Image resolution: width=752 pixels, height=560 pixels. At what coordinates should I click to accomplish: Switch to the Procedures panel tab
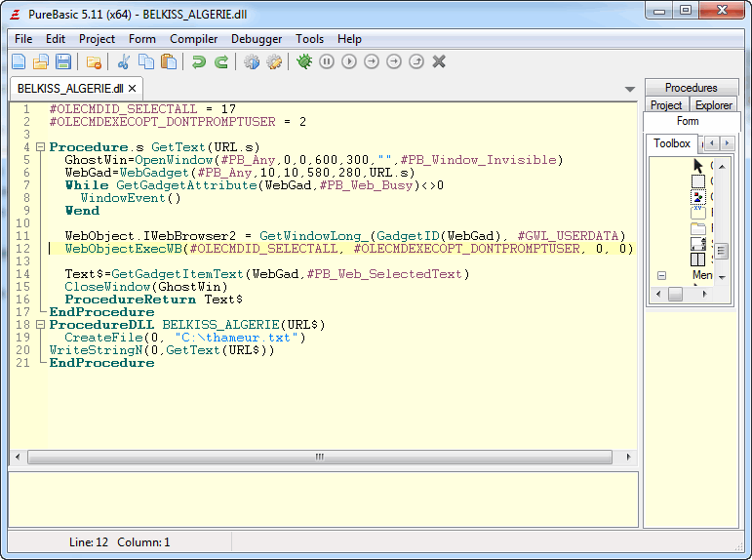click(x=691, y=88)
